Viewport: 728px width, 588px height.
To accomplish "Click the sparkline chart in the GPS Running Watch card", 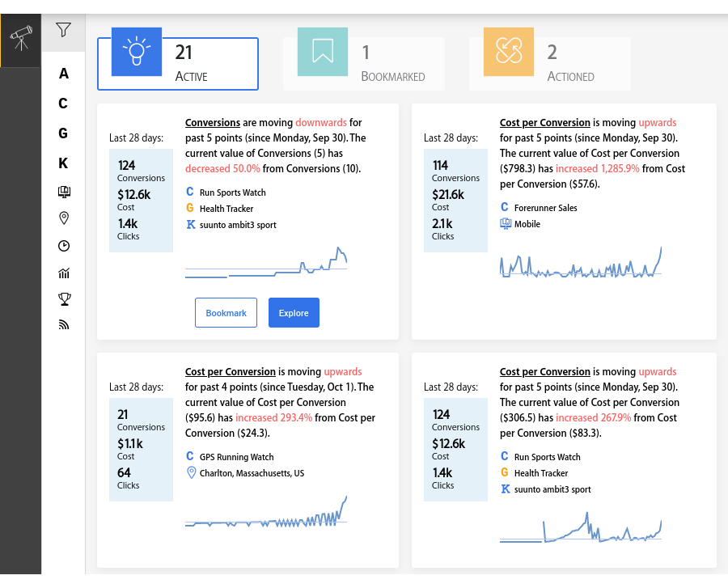I will [266, 512].
